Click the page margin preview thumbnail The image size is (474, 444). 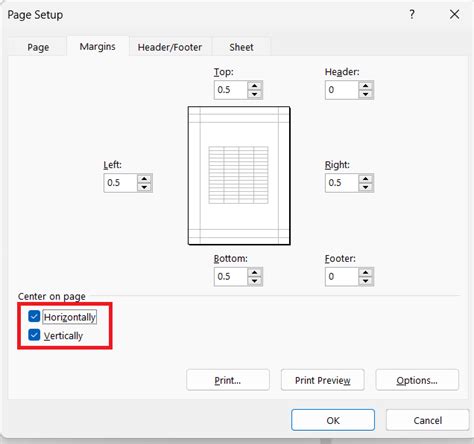(x=239, y=176)
